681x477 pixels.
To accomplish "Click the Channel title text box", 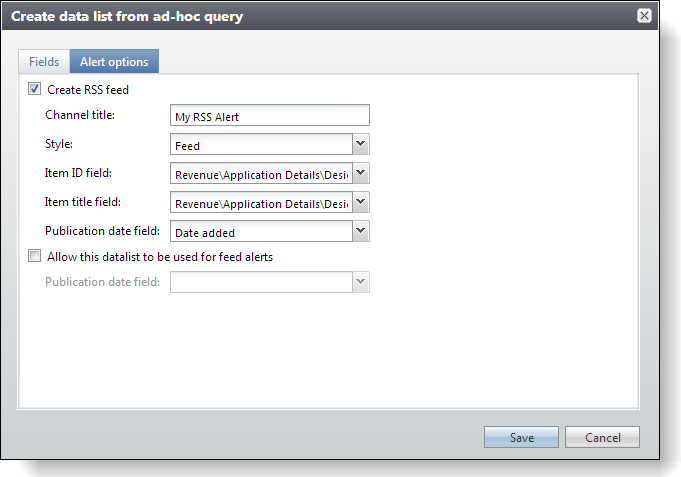I will (x=270, y=116).
